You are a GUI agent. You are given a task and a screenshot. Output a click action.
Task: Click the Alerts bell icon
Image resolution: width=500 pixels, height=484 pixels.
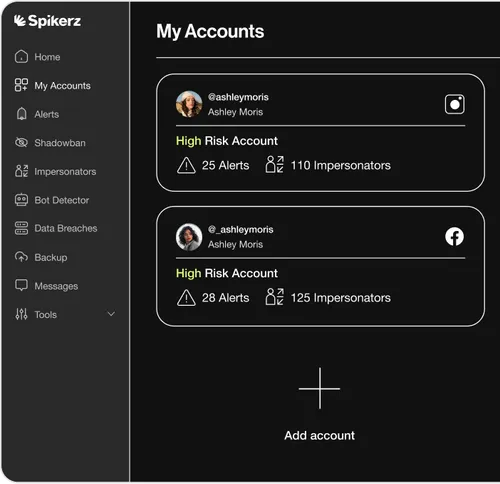[x=21, y=114]
